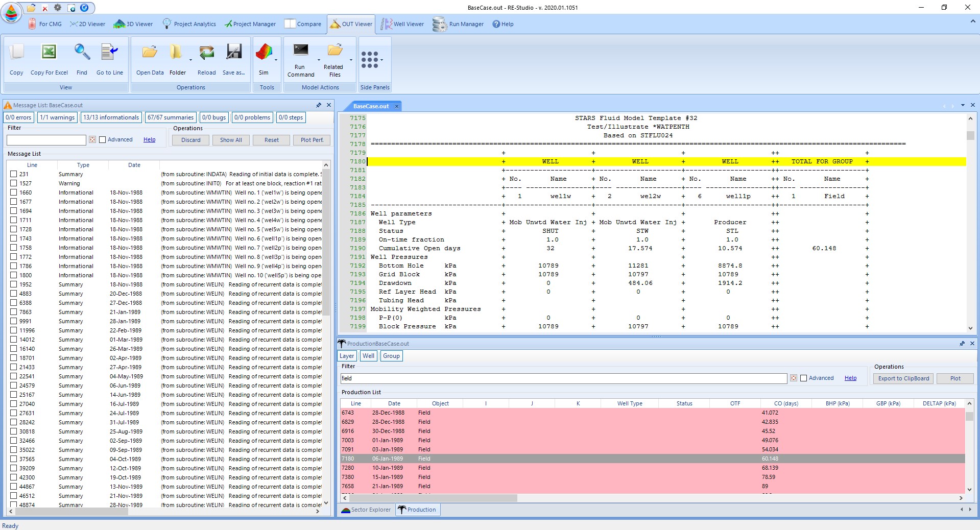Clear the Production filter red icon
Image resolution: width=980 pixels, height=530 pixels.
pos(794,378)
